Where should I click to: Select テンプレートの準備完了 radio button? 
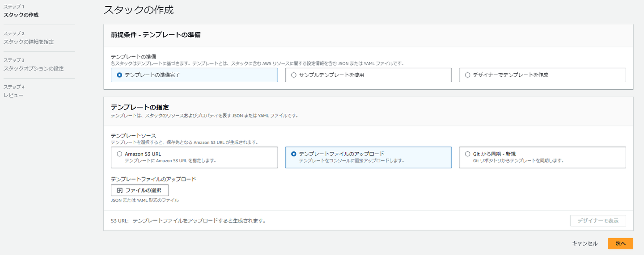click(119, 75)
